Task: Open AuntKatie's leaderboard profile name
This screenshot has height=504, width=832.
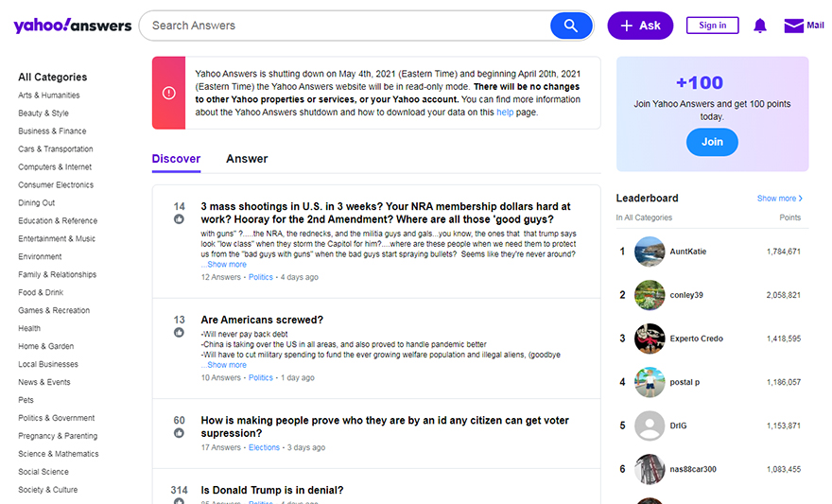Action: (x=687, y=252)
